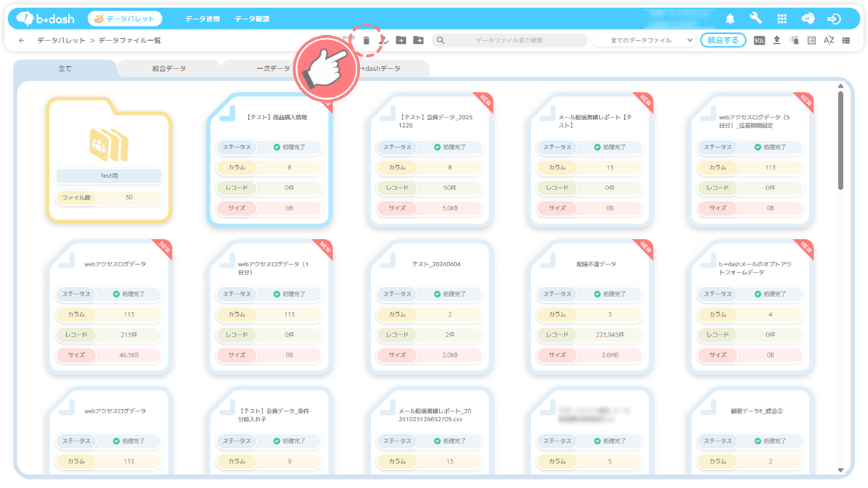Open the SQL editor icon
Screen dimensions: 868x488
(759, 41)
